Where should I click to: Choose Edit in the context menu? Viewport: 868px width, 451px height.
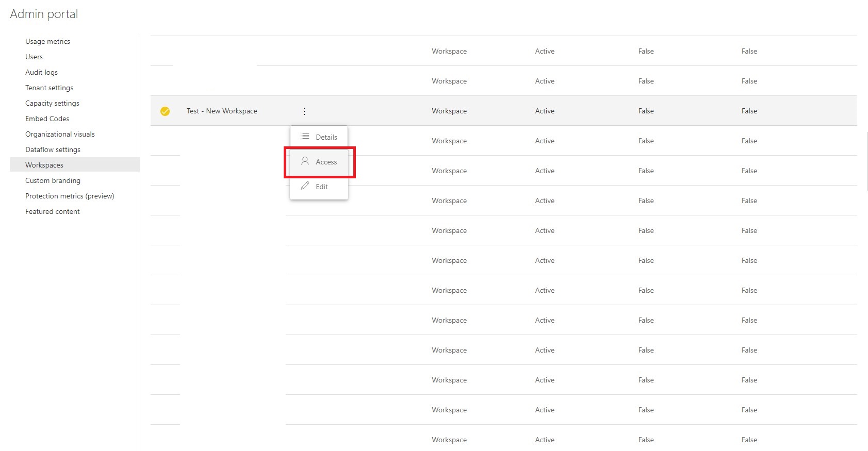click(319, 187)
